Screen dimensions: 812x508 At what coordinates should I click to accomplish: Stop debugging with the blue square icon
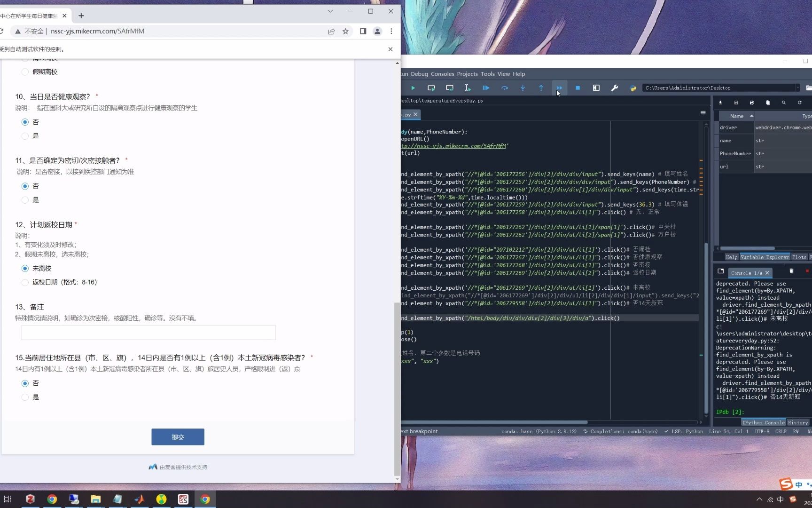(x=578, y=88)
